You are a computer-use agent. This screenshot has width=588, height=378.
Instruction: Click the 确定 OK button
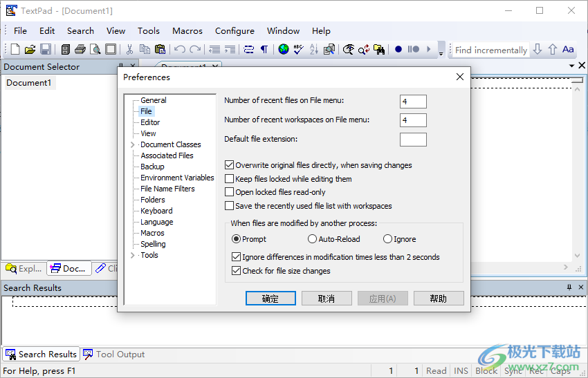coord(270,299)
